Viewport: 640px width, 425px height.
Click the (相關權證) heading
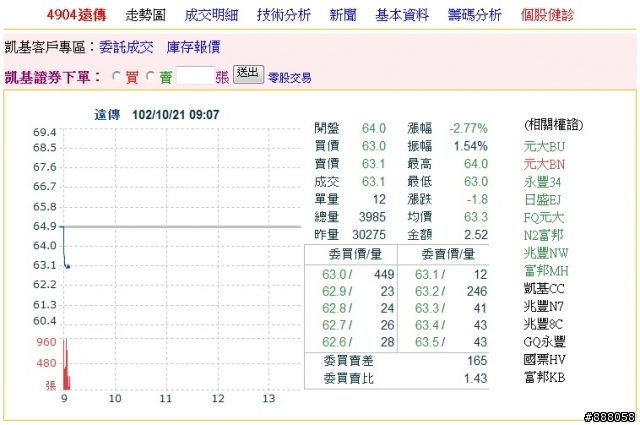pyautogui.click(x=553, y=125)
